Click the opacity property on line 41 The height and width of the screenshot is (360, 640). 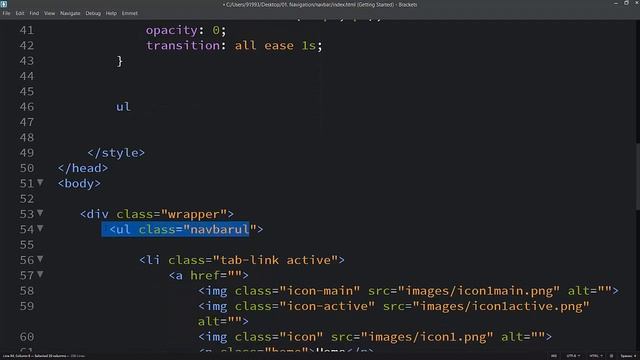point(172,30)
